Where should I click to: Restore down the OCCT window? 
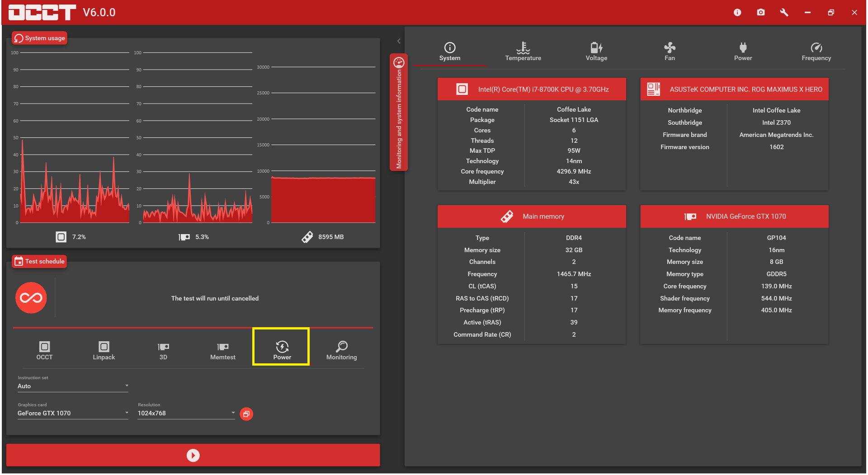point(831,12)
